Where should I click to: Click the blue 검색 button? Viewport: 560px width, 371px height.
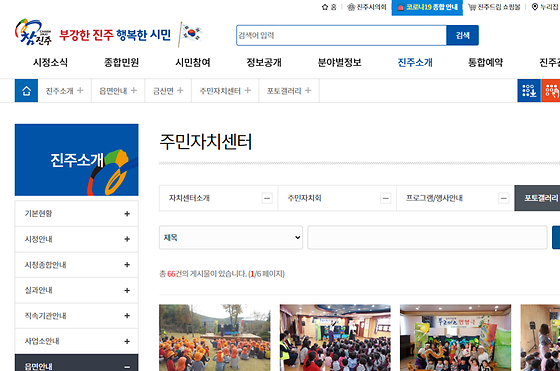462,35
